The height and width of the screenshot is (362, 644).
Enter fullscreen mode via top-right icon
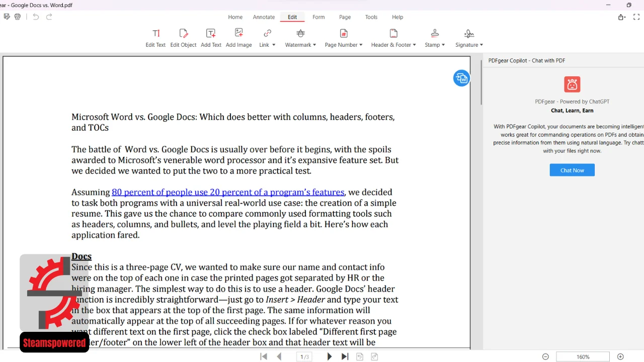[636, 17]
